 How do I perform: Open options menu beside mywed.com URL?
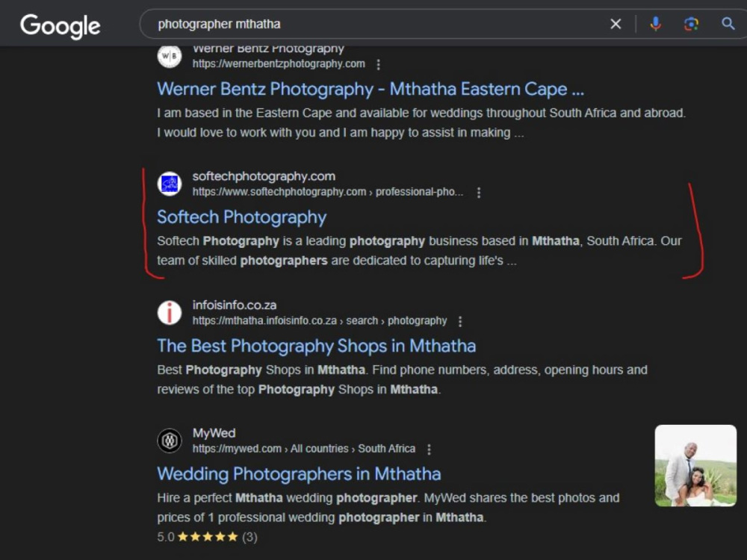[430, 449]
